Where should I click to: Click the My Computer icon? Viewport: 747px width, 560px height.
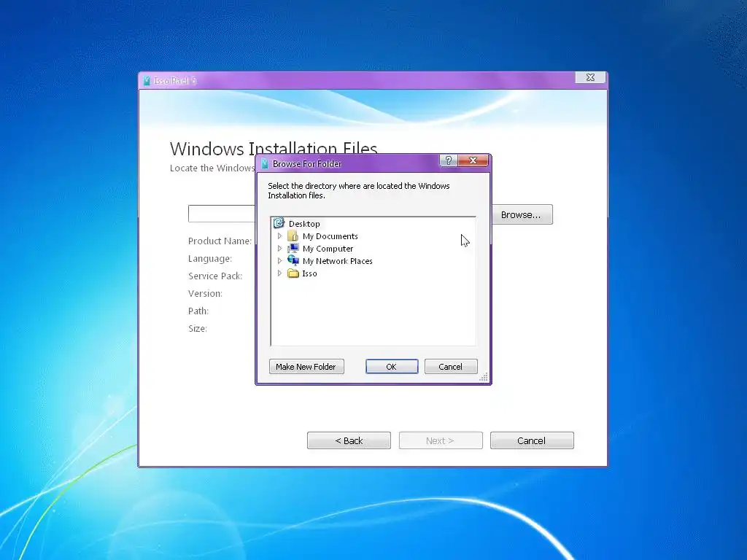293,248
